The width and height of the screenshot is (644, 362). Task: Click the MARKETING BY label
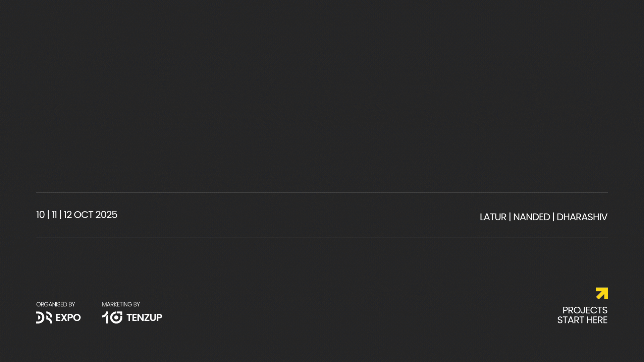coord(121,304)
